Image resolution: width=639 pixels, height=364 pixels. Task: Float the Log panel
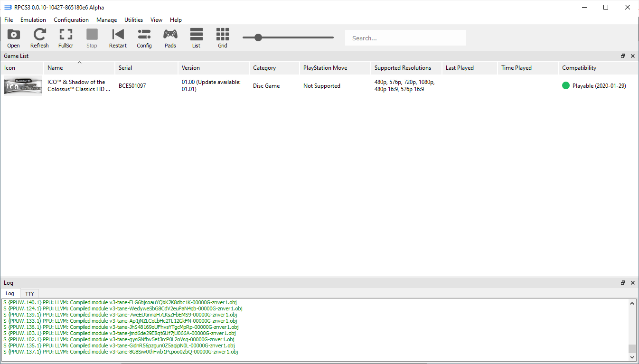tap(623, 283)
